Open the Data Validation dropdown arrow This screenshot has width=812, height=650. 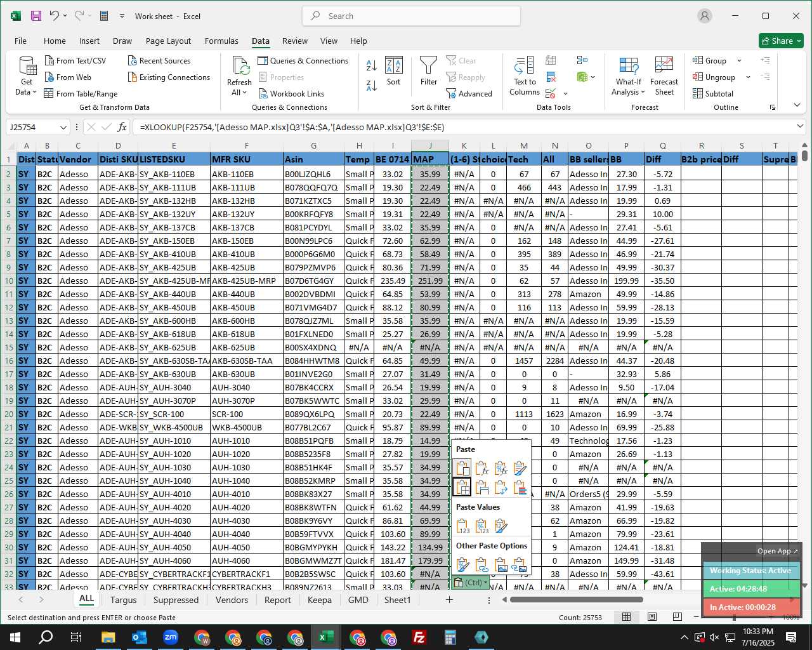coord(565,94)
